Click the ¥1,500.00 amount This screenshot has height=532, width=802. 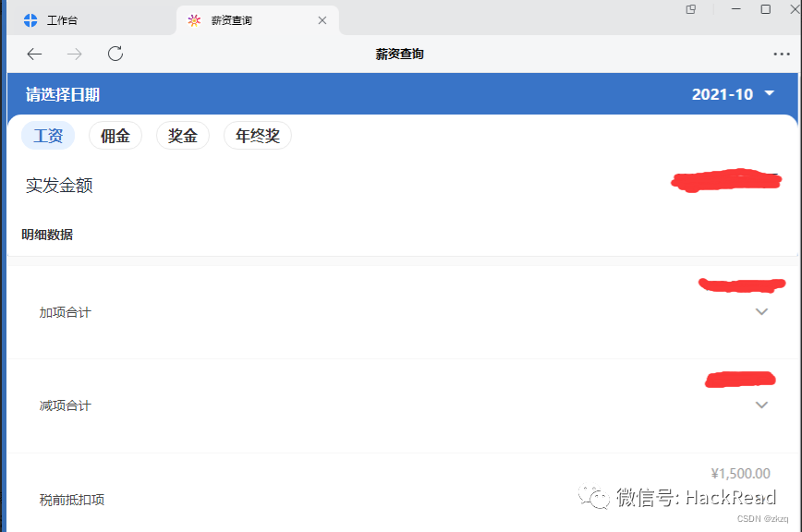(741, 474)
